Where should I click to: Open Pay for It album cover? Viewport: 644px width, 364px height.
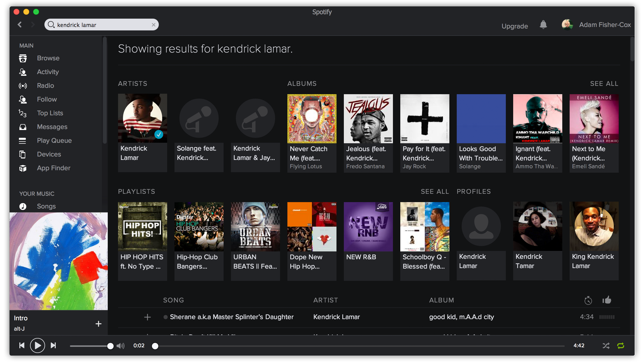point(425,118)
